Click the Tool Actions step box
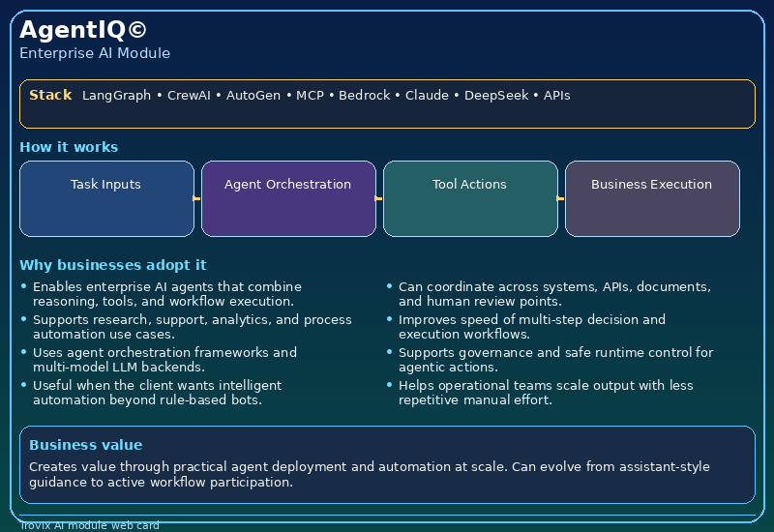 click(470, 198)
